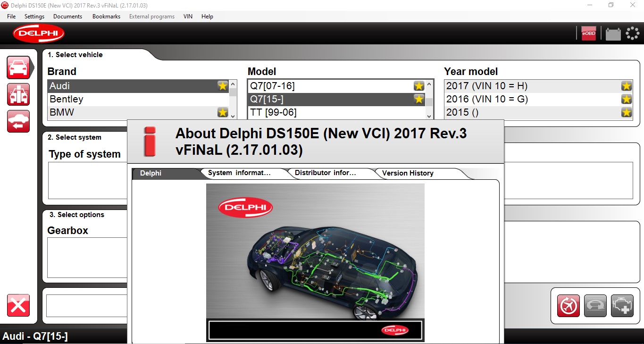Screen dimensions: 644x344
Task: Click the dotted circle connection indicator
Action: [x=632, y=34]
